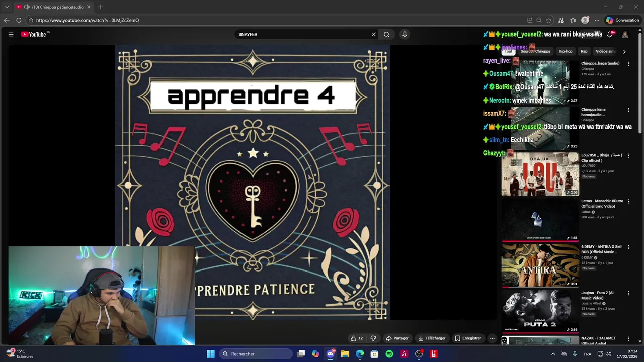Open the browser media control icon

(x=561, y=20)
